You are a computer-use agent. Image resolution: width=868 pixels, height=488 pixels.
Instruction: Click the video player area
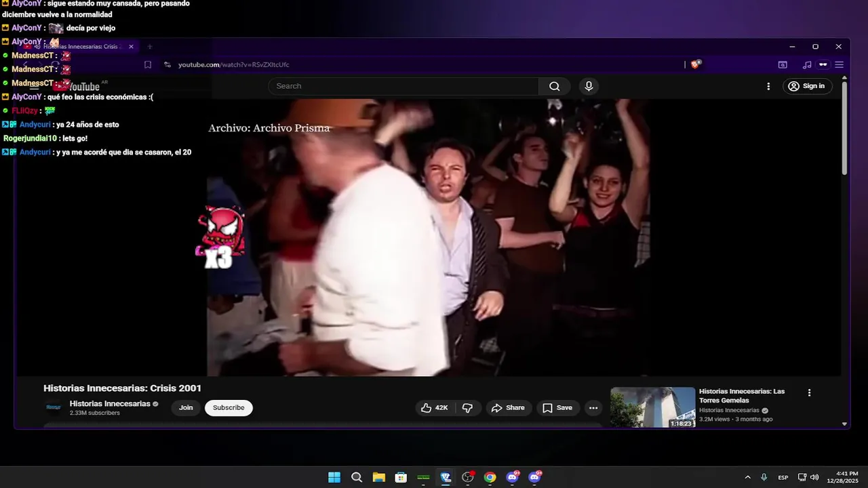428,237
